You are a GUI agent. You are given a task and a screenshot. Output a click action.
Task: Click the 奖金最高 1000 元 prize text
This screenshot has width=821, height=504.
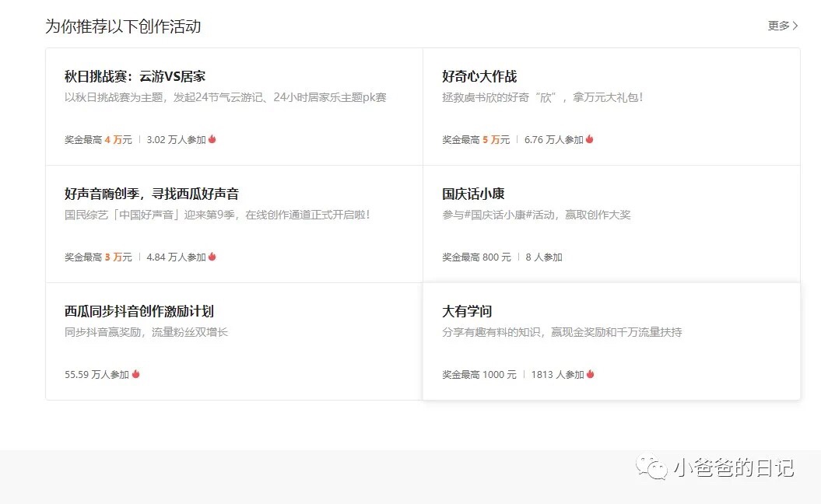pyautogui.click(x=479, y=374)
